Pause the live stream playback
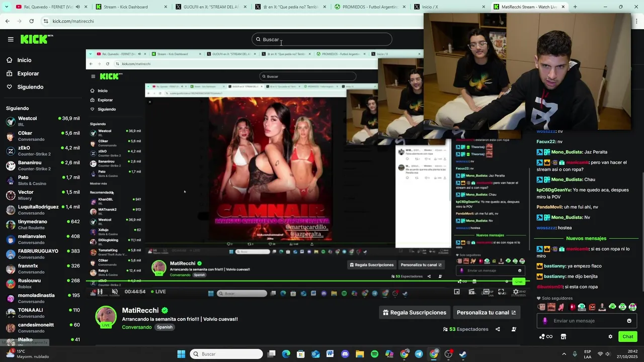The width and height of the screenshot is (644, 362). click(x=100, y=292)
